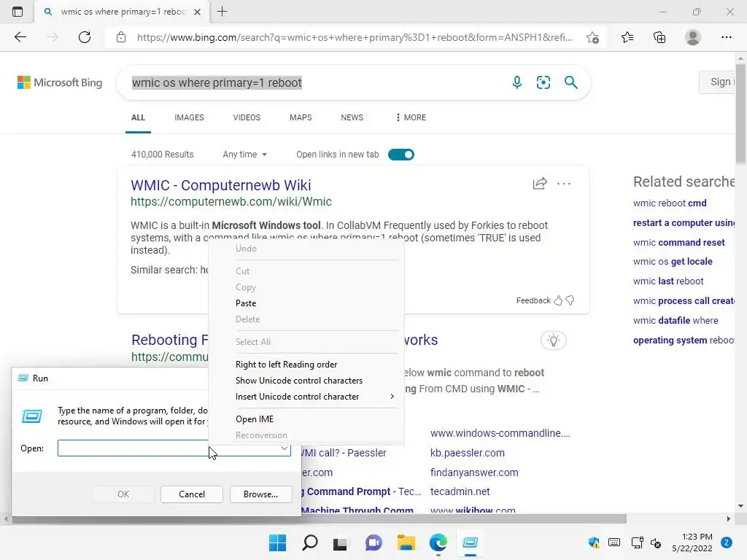This screenshot has height=560, width=747.
Task: Open the computernewb.com/wiki/Wmic URL
Action: [231, 201]
